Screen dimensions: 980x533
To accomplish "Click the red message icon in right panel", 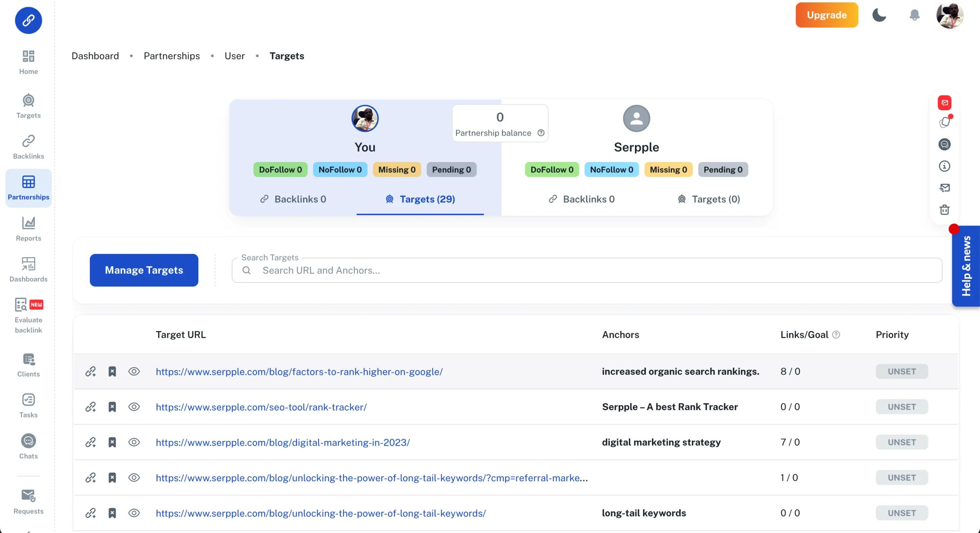I will coord(945,103).
